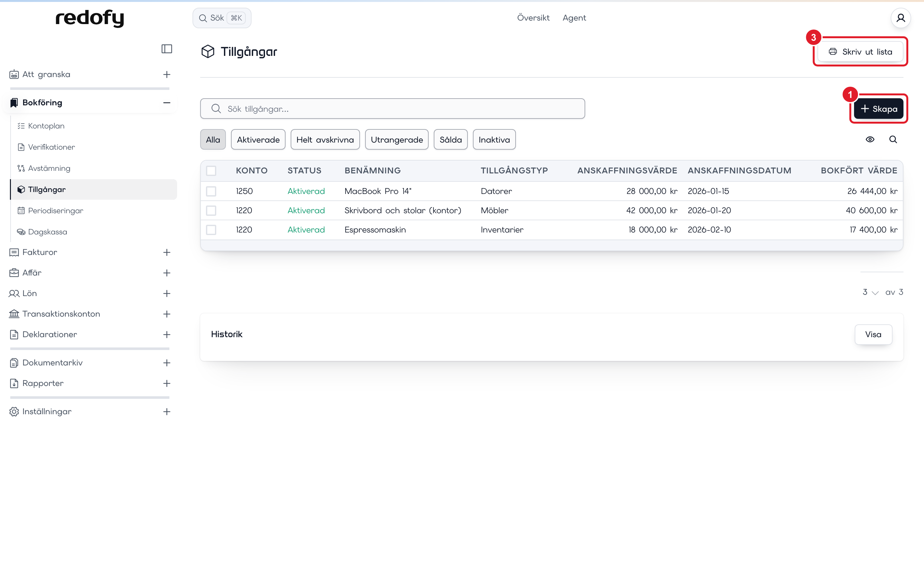Expand the Deklarationer section
This screenshot has width=924, height=578.
pyautogui.click(x=167, y=335)
